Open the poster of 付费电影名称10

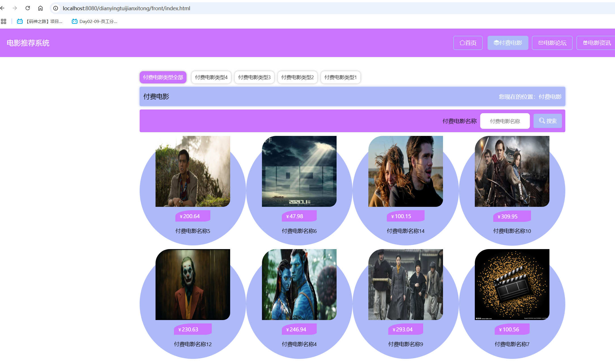pyautogui.click(x=512, y=171)
